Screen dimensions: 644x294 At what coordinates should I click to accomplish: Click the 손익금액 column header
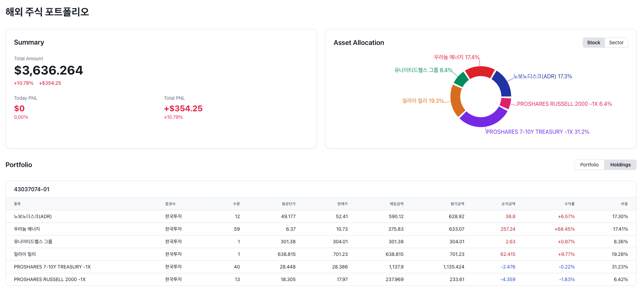[x=508, y=204]
